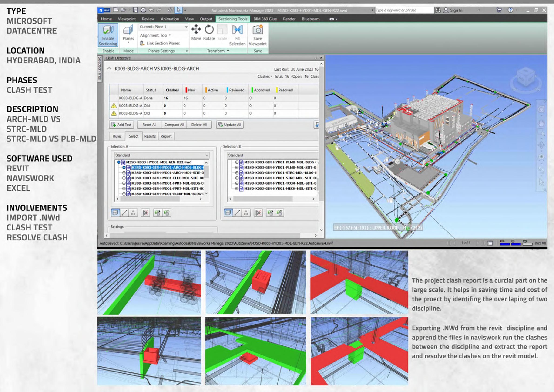The width and height of the screenshot is (554, 392).
Task: Expand the Alignment Top dropdown
Action: (x=155, y=35)
